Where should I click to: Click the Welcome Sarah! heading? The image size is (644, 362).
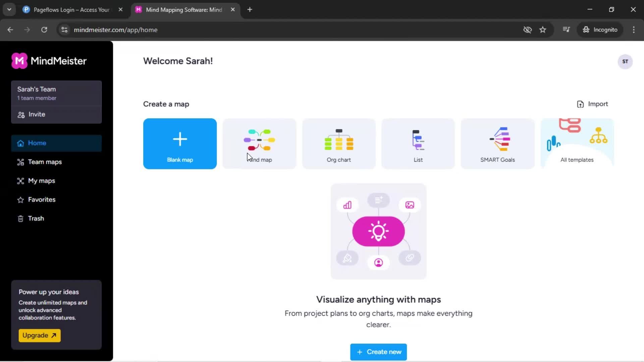pos(178,61)
